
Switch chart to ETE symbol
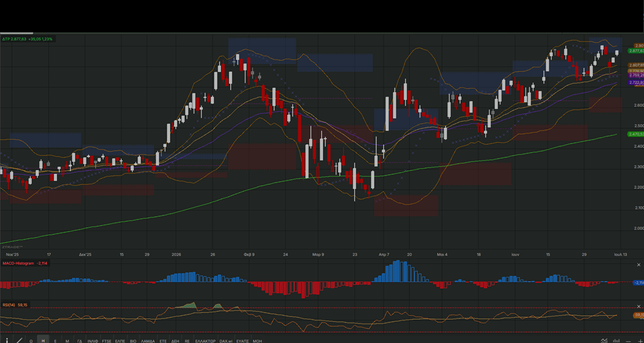[x=163, y=340]
